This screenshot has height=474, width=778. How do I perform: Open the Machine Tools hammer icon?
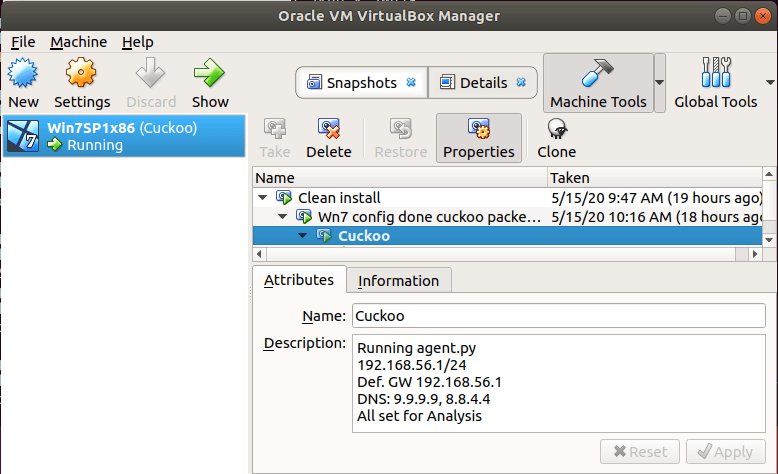pos(598,73)
